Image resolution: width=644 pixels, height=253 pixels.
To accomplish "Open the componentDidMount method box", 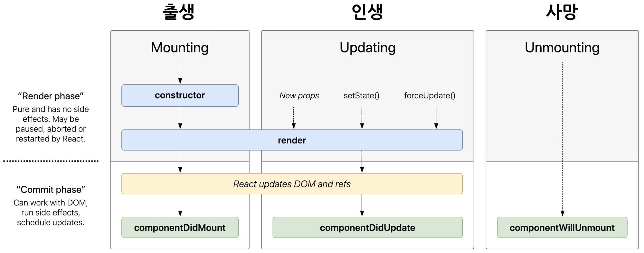I will point(180,228).
